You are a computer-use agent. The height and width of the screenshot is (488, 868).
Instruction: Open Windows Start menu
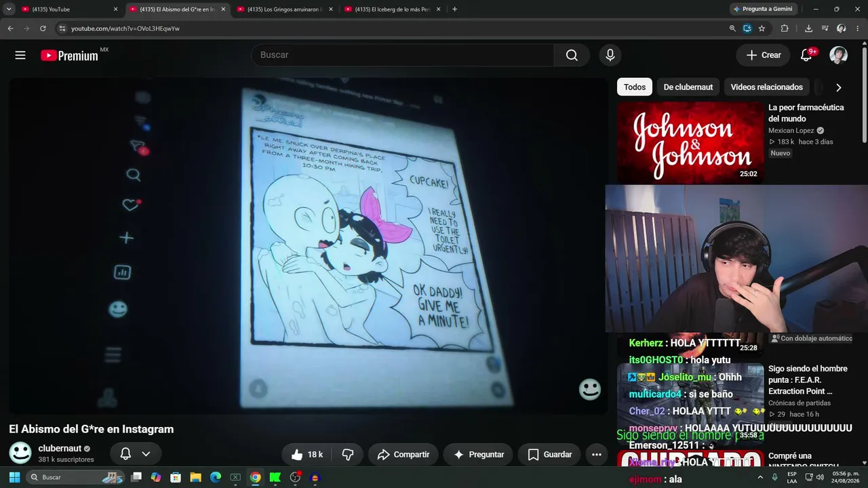pos(14,477)
